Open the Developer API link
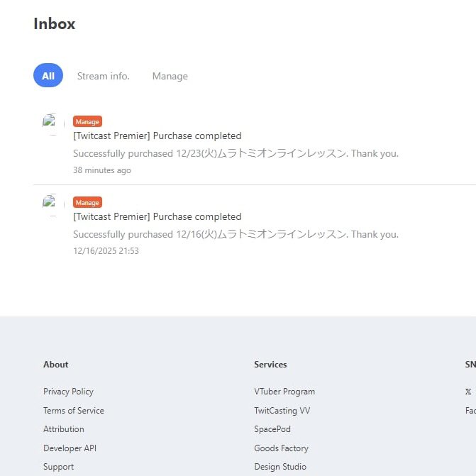Viewport: 476px width, 476px height. tap(70, 448)
